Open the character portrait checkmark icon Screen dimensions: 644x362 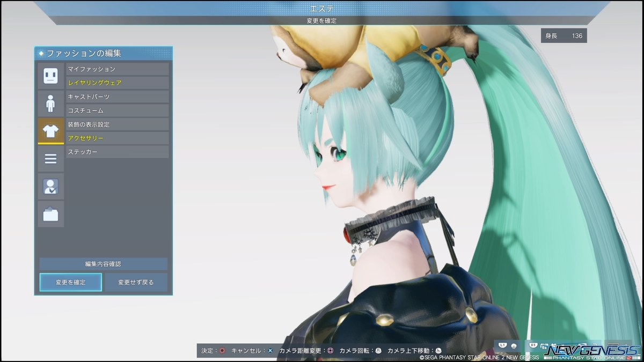50,187
